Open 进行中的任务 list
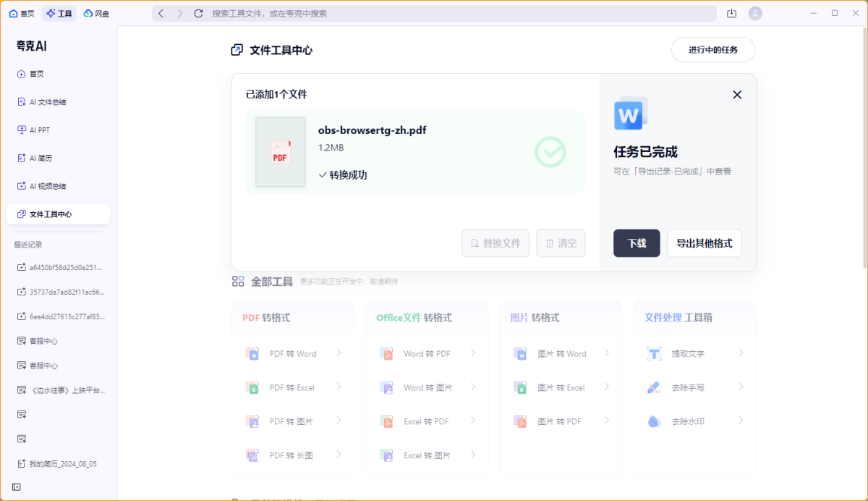The height and width of the screenshot is (501, 868). tap(712, 50)
